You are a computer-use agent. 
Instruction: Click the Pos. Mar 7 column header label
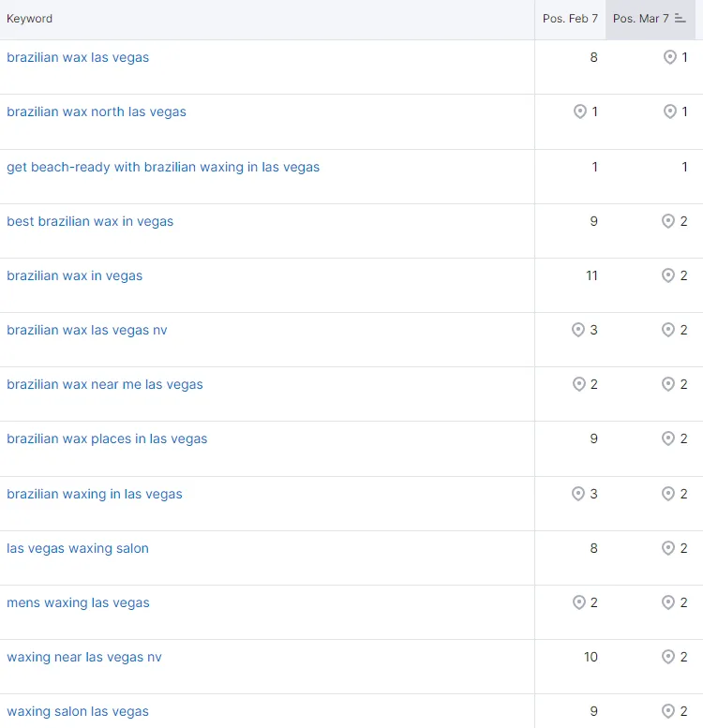point(641,19)
